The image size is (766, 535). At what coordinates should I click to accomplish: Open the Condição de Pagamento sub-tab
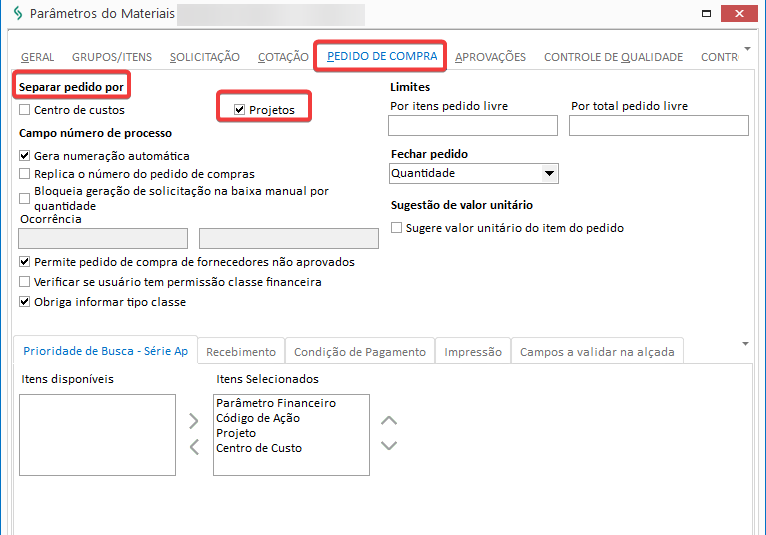click(360, 352)
